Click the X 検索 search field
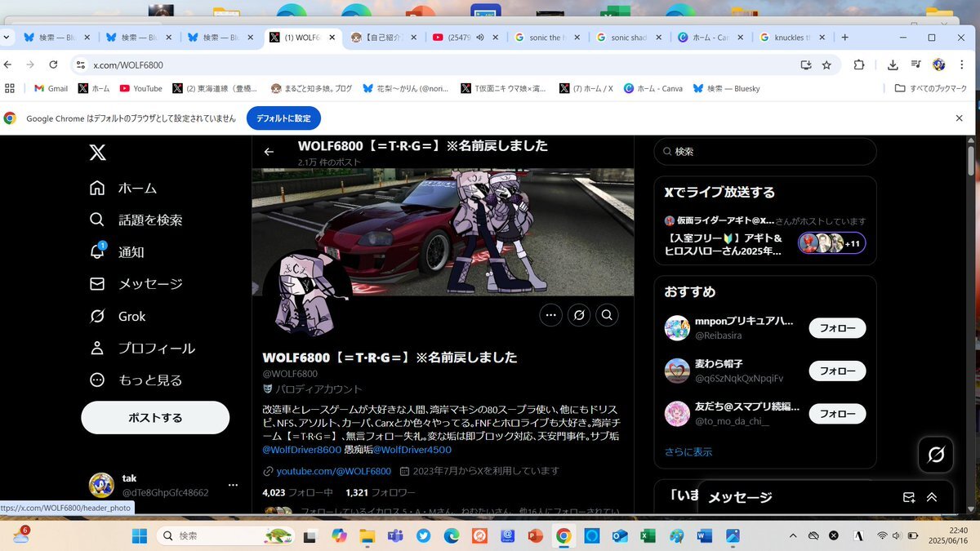This screenshot has width=980, height=551. click(765, 152)
